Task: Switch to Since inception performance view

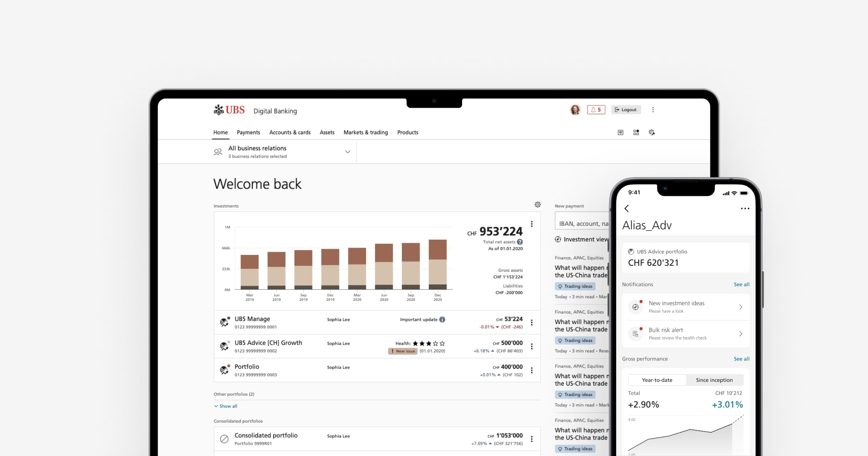Action: tap(714, 380)
